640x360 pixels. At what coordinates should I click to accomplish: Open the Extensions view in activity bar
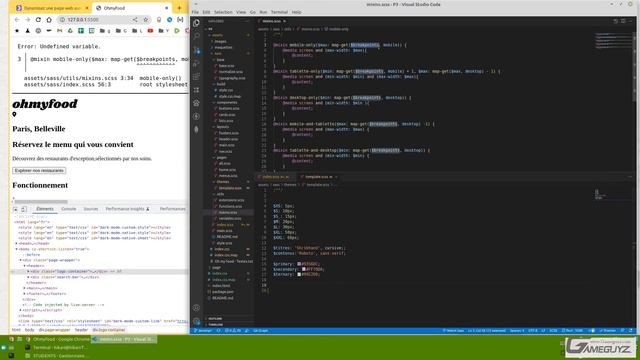(x=196, y=77)
